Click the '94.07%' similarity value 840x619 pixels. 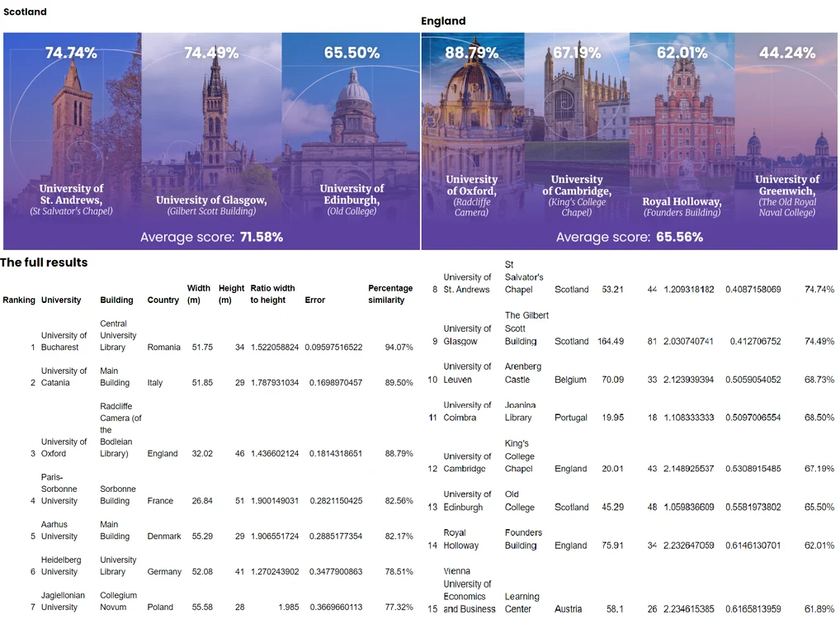tap(399, 347)
